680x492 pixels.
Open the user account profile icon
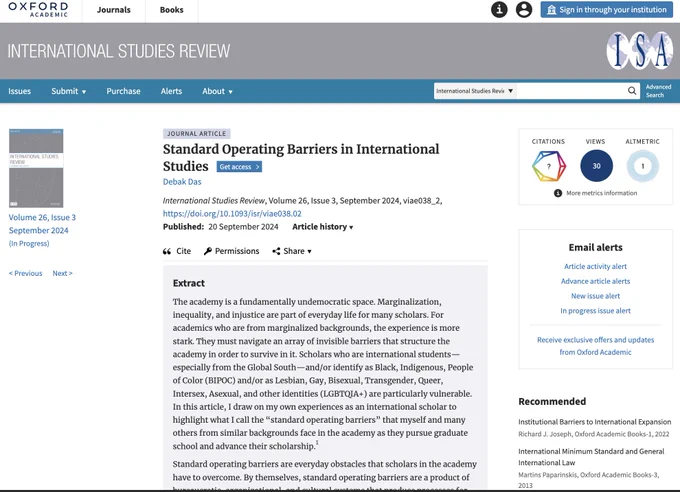coord(524,10)
